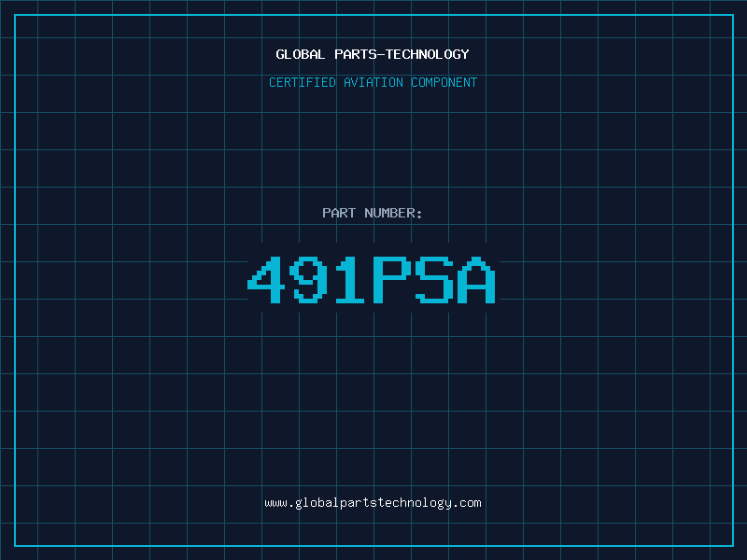Select the part number 491PSA
The image size is (747, 560).
click(372, 279)
